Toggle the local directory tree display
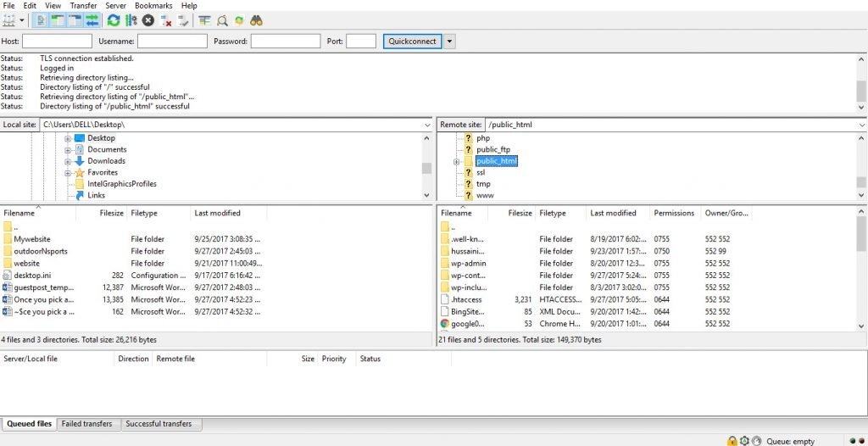This screenshot has width=868, height=446. [58, 20]
